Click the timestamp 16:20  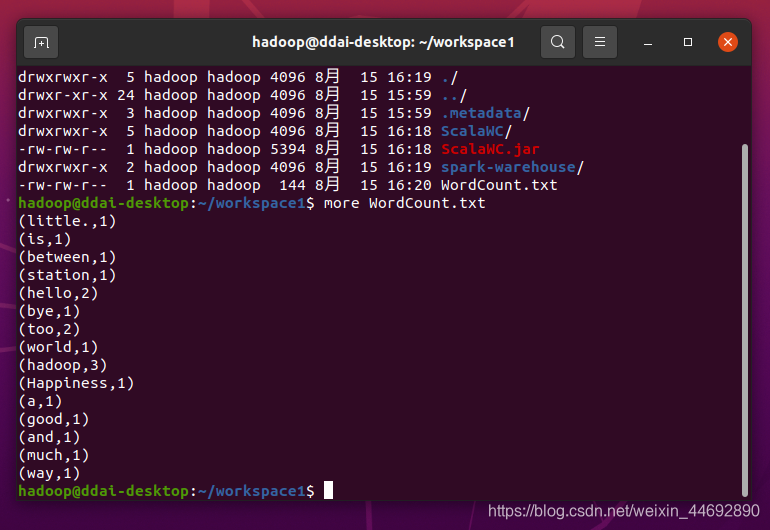coord(409,185)
